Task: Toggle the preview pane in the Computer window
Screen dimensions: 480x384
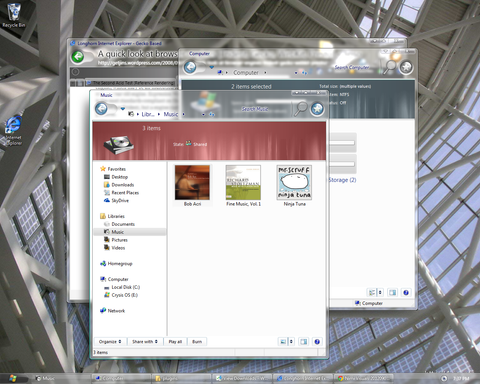Action: click(392, 293)
